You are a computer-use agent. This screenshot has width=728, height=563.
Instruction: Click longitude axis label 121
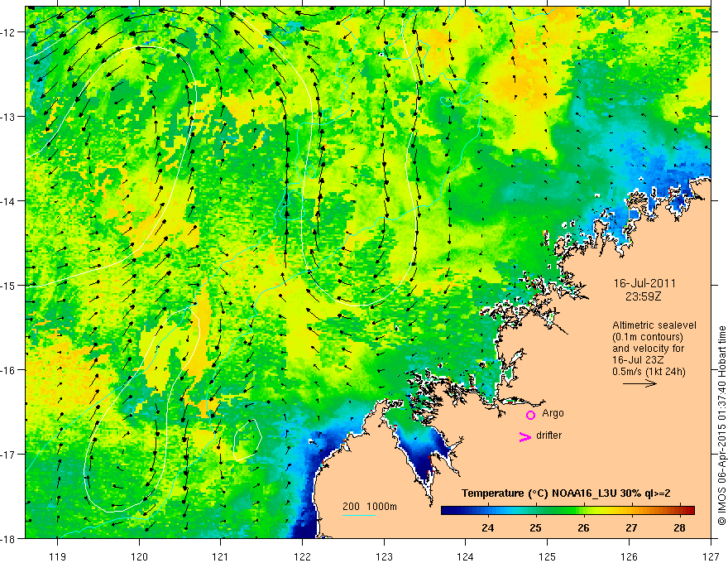click(x=221, y=556)
